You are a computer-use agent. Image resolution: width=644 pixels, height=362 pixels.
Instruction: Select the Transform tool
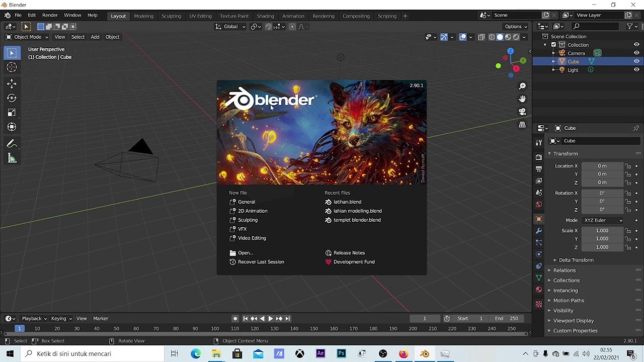coord(12,127)
